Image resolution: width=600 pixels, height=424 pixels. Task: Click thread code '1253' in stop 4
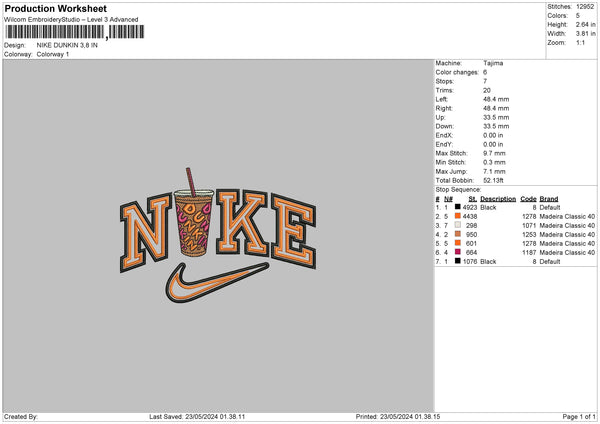point(530,235)
